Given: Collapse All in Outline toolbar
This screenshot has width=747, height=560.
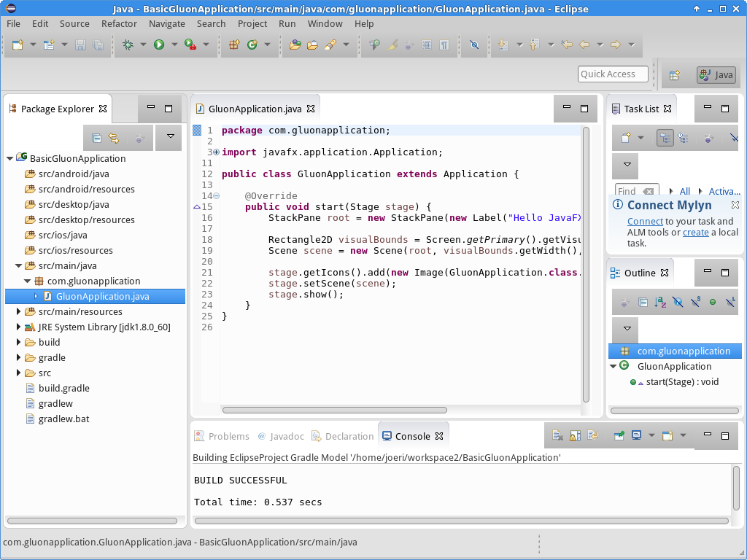Looking at the screenshot, I should (x=643, y=302).
